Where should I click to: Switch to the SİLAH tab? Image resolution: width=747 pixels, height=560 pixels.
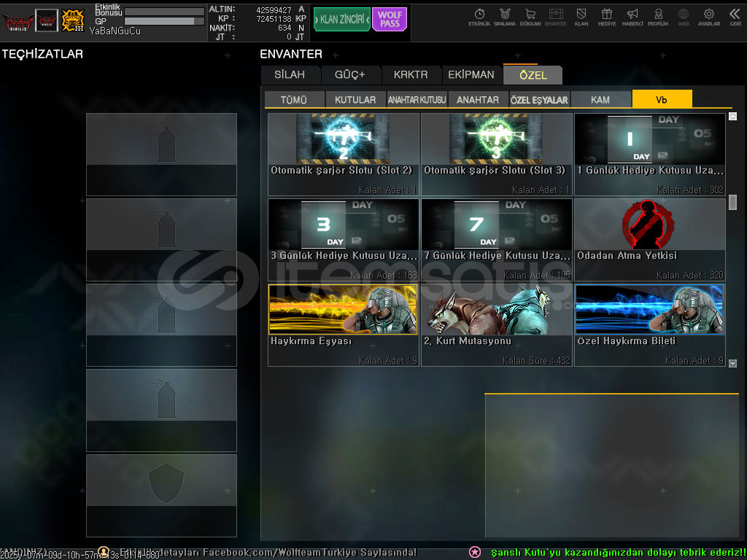point(290,75)
